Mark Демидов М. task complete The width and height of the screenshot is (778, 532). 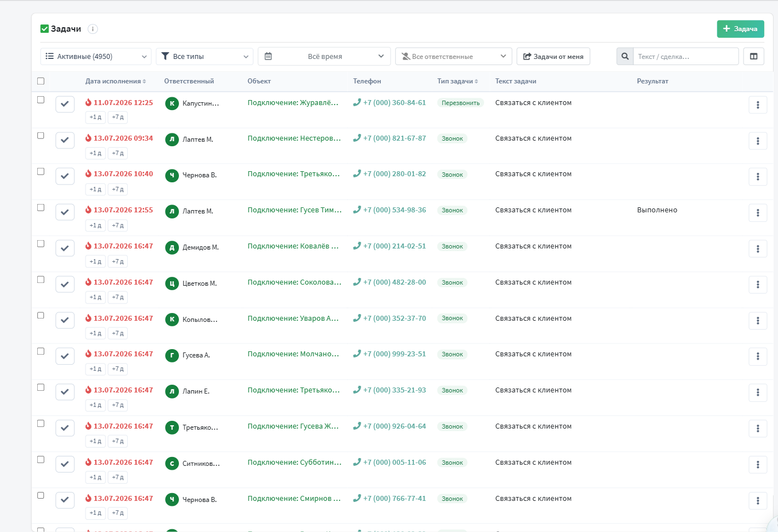[65, 248]
